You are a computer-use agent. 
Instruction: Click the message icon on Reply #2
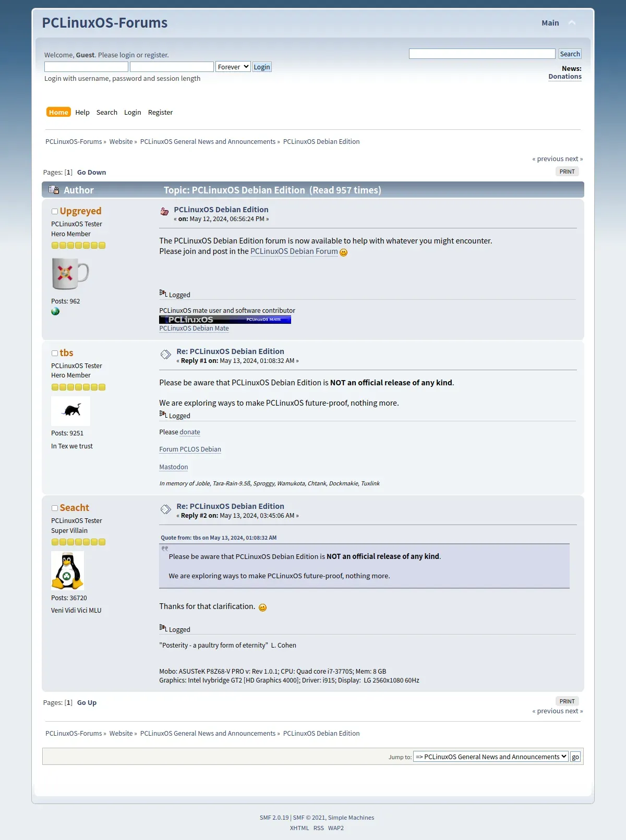165,509
